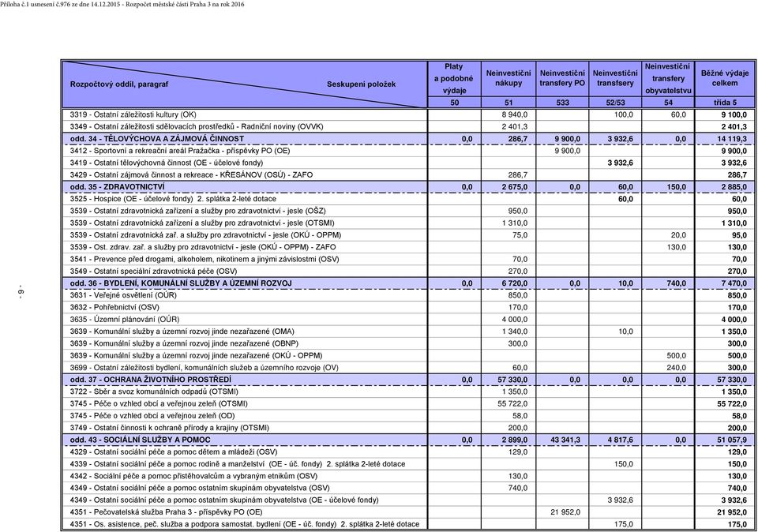Click the 3745 veřejnou zeleň (OD) row label
Image resolution: width=758 pixels, height=532 pixels.
pyautogui.click(x=152, y=415)
